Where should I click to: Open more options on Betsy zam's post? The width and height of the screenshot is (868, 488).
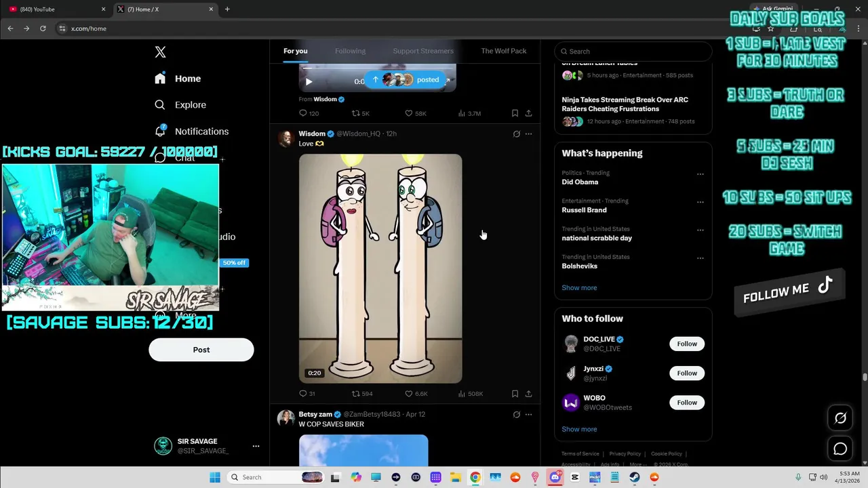[528, 415]
